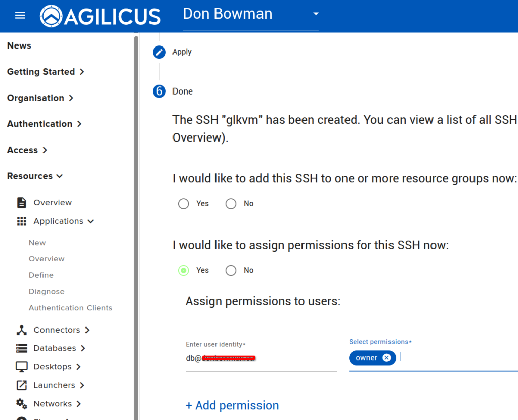Open Authentication Clients under Applications
This screenshot has width=518, height=420.
click(70, 308)
